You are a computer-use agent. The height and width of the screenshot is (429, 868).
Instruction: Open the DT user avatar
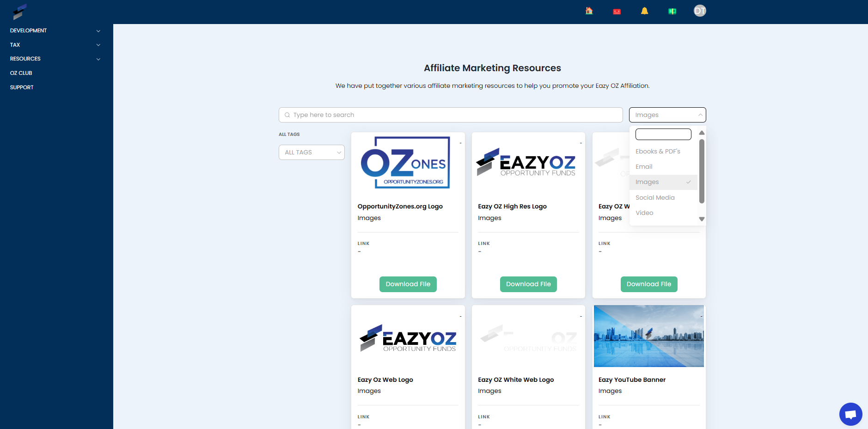pos(700,11)
